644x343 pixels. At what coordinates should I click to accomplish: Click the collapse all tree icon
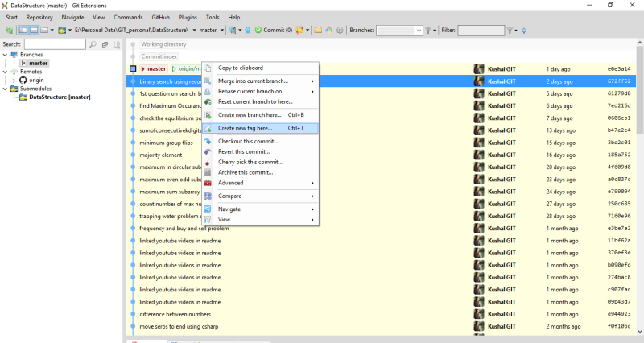point(105,44)
